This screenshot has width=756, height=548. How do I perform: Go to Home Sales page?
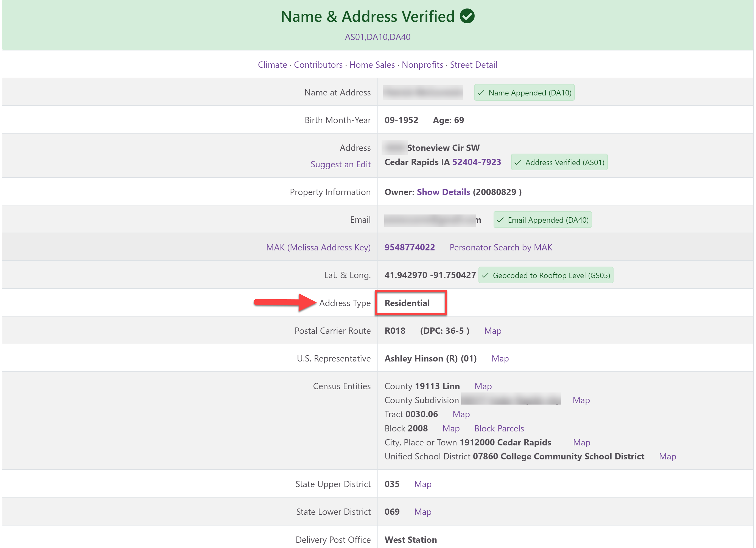point(372,65)
